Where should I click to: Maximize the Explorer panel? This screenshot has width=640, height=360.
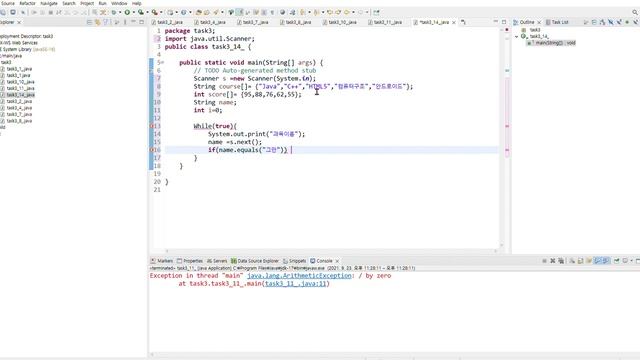[142, 22]
